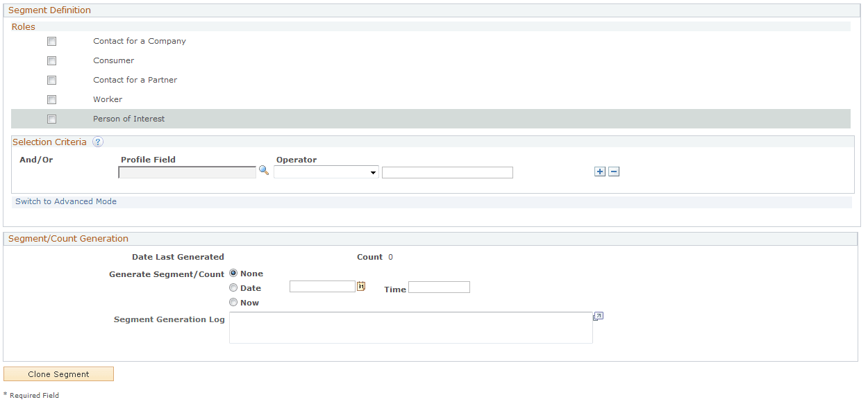Viewport: 868px width, 402px height.
Task: Check the Contact for a Partner role
Action: tap(51, 80)
